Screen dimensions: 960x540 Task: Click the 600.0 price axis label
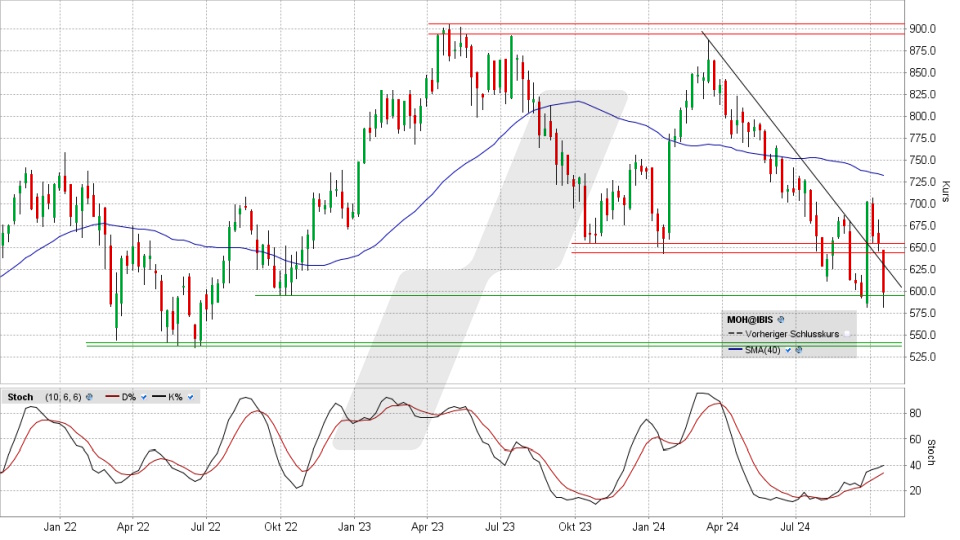922,291
